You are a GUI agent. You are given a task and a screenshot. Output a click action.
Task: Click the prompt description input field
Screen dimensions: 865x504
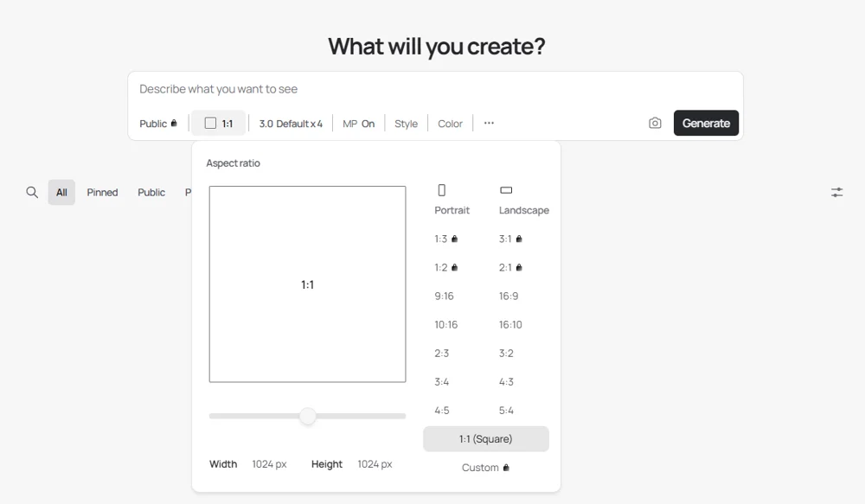click(x=389, y=89)
